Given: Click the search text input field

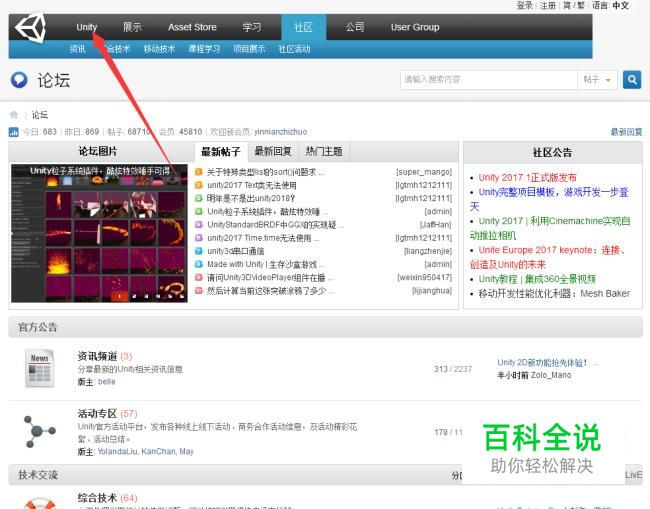Looking at the screenshot, I should point(489,80).
